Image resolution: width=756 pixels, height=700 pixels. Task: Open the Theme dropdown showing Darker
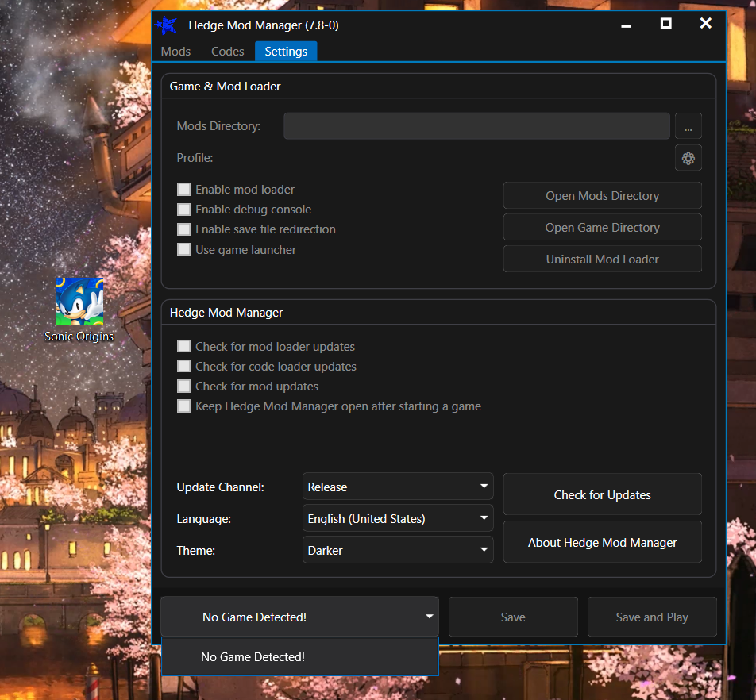click(397, 550)
